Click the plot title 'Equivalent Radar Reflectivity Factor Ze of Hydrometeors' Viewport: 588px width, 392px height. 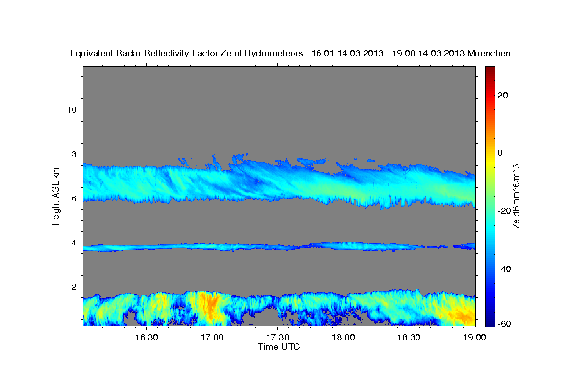coord(187,53)
